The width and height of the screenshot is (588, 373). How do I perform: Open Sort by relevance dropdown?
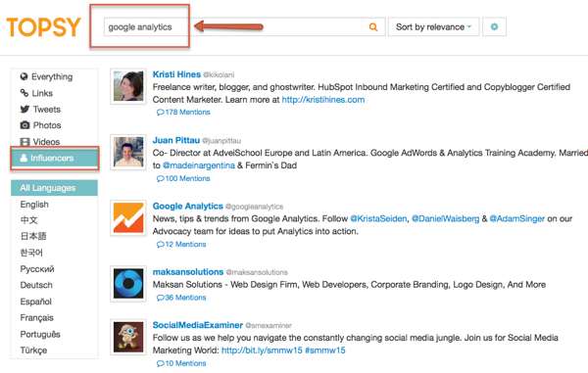(434, 26)
